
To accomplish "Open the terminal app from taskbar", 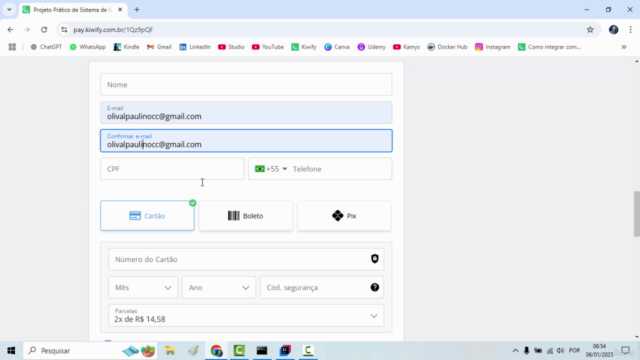I will pos(262,351).
